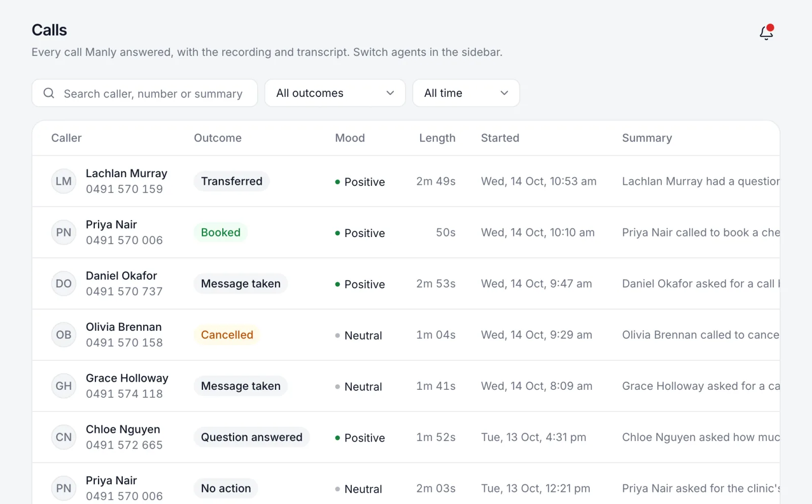Click the Caller column header
The width and height of the screenshot is (812, 504).
66,138
